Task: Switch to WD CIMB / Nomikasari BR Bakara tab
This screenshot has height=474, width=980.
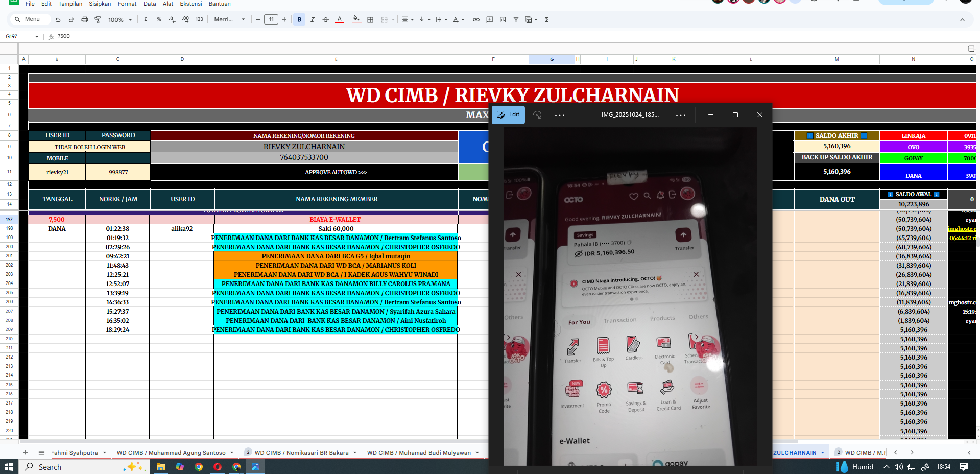Action: point(302,453)
